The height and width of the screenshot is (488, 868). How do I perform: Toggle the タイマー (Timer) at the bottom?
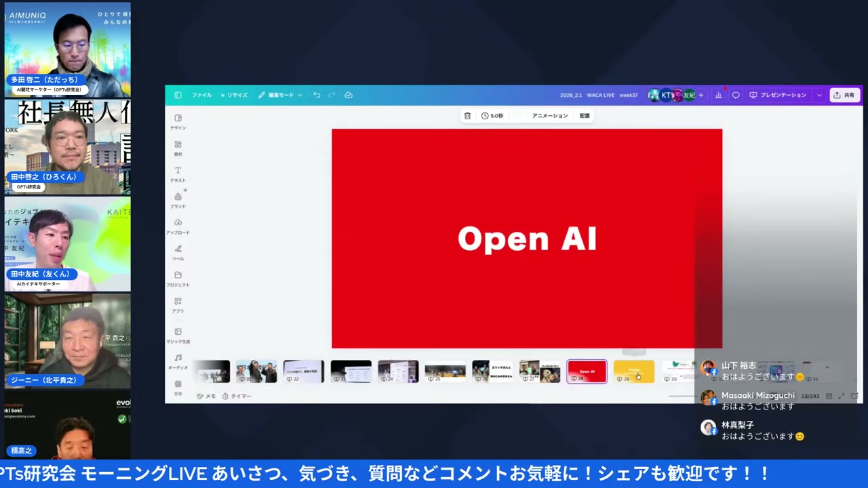point(237,396)
